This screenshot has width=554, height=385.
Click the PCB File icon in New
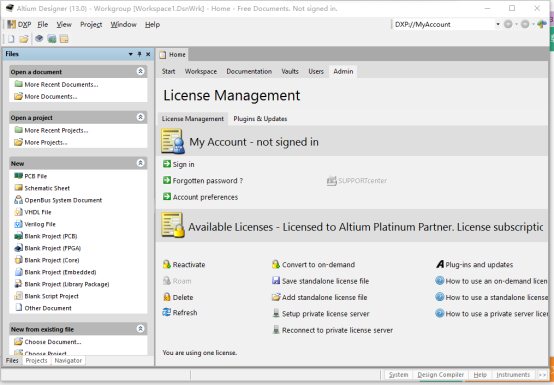pyautogui.click(x=18, y=176)
